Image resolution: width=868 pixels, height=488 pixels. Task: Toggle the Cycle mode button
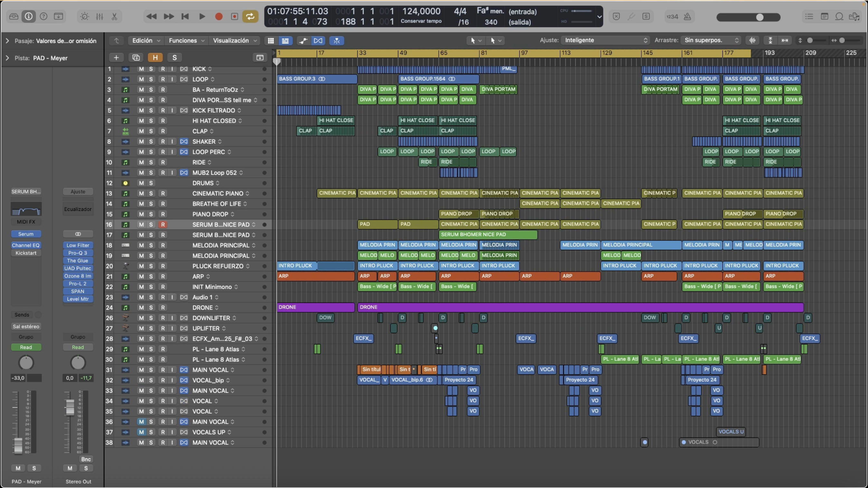click(250, 16)
